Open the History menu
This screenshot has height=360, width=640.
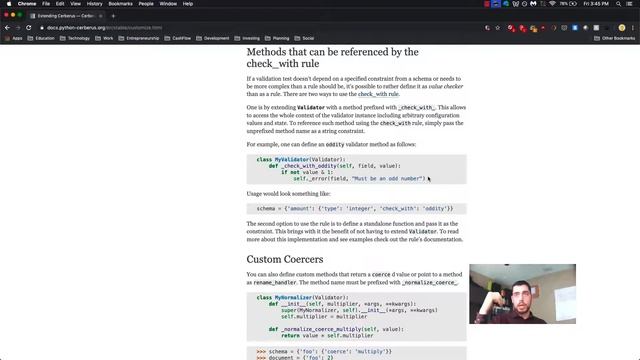[x=94, y=4]
